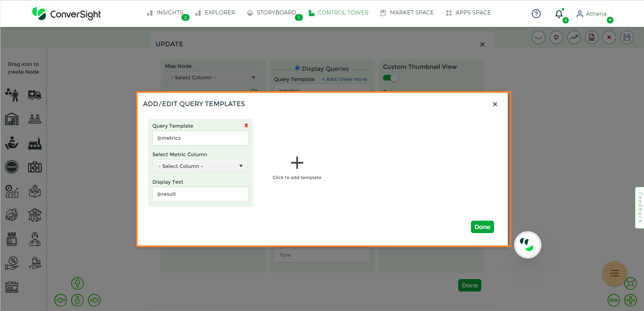
Task: Open the Control Tower tab
Action: point(338,13)
